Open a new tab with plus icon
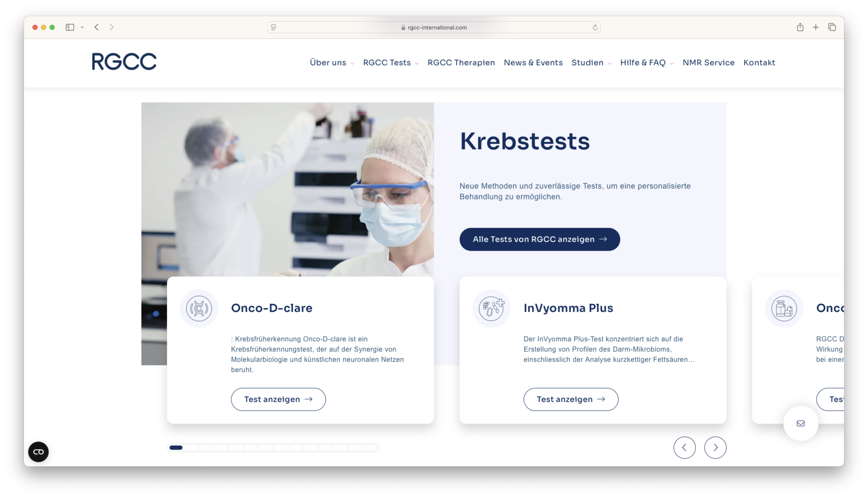This screenshot has width=868, height=498. (816, 27)
